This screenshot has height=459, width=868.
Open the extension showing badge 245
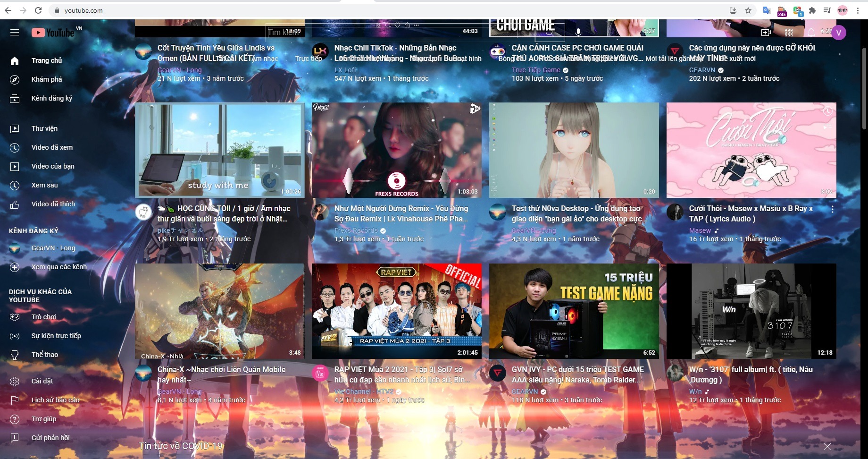782,11
